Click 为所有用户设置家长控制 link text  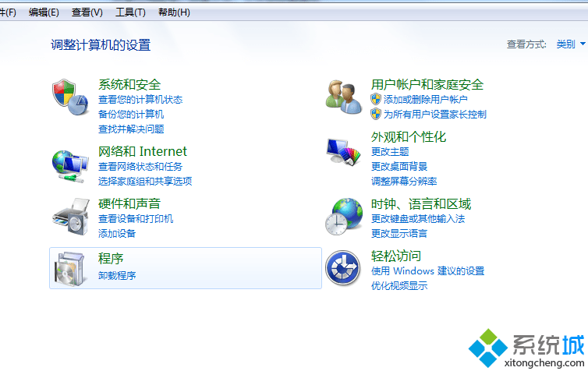point(434,115)
